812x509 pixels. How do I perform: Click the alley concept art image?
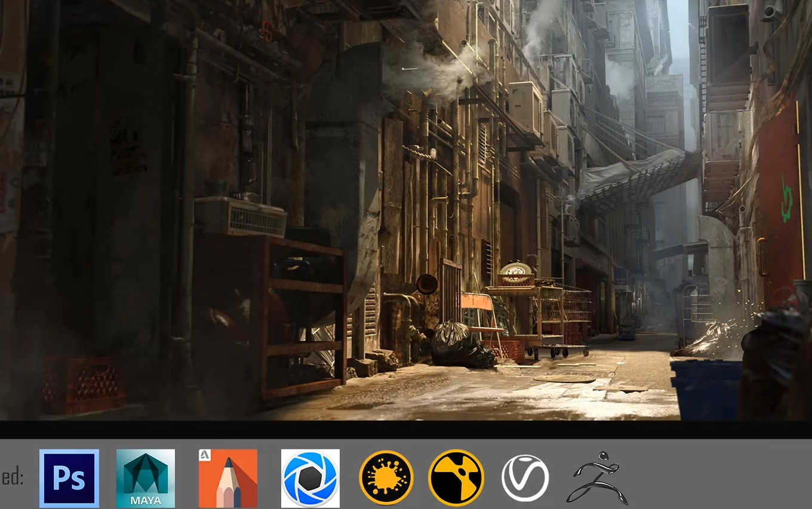pos(406,210)
